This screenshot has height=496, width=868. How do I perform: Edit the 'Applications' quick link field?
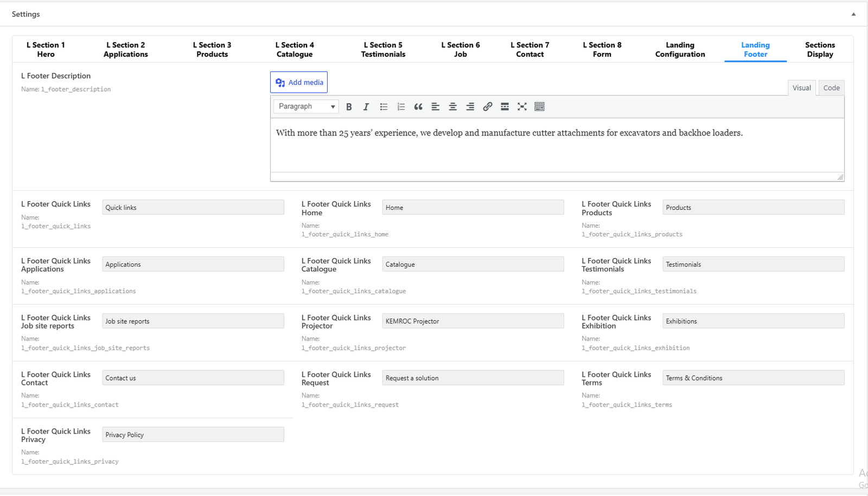tap(193, 265)
